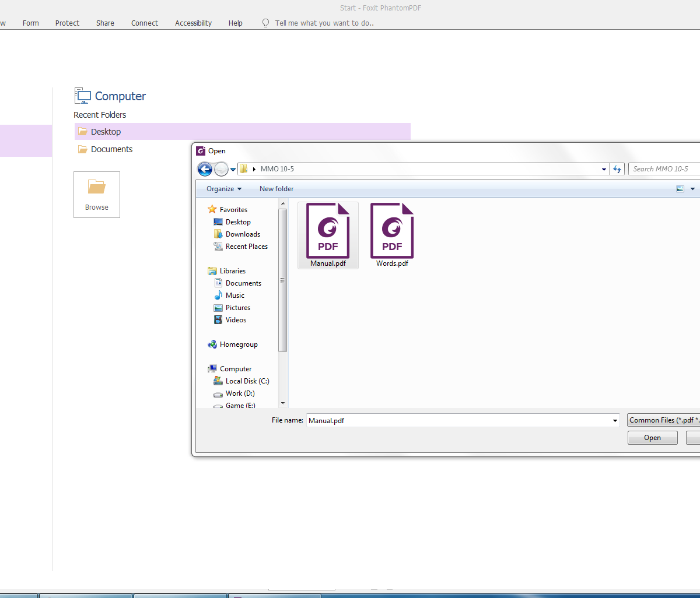Click the Open button in dialog
Viewport: 700px width, 598px height.
point(652,438)
